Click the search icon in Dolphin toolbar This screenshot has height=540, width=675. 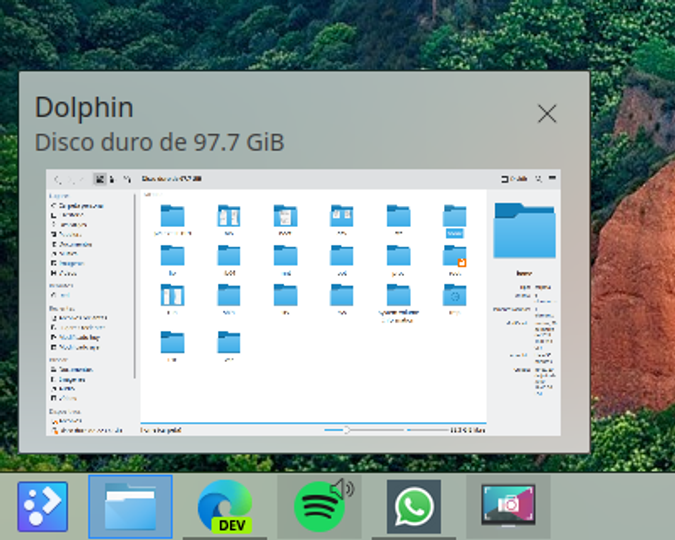click(539, 178)
